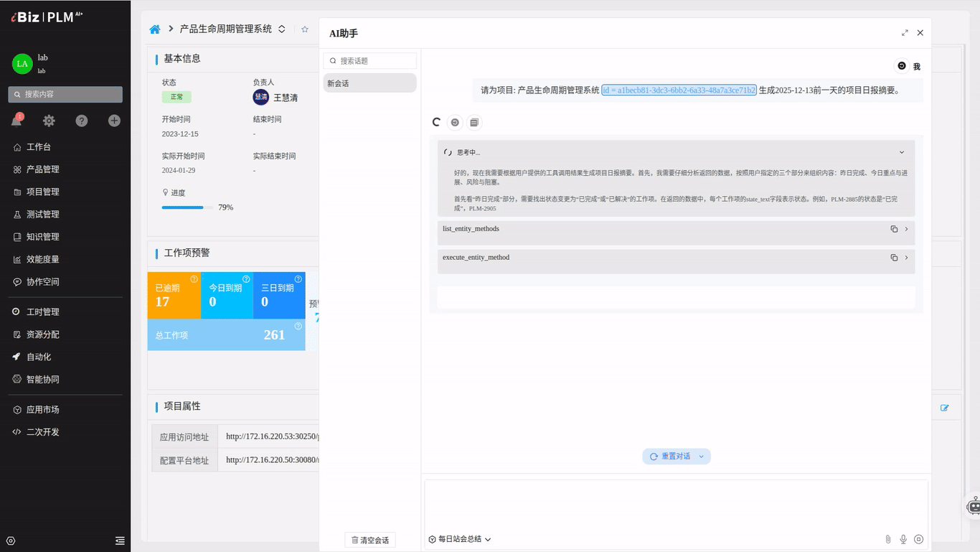Click the help question mark icon
The image size is (980, 552).
click(x=81, y=120)
